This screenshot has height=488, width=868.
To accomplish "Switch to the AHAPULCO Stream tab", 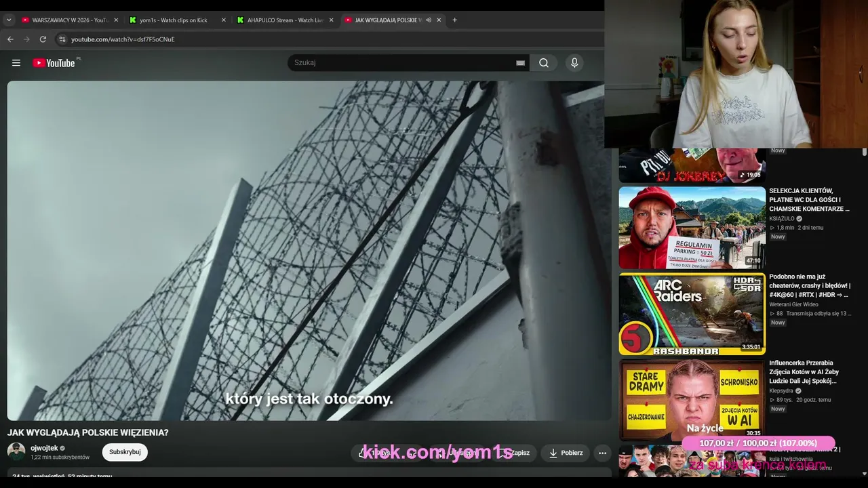I will click(285, 20).
